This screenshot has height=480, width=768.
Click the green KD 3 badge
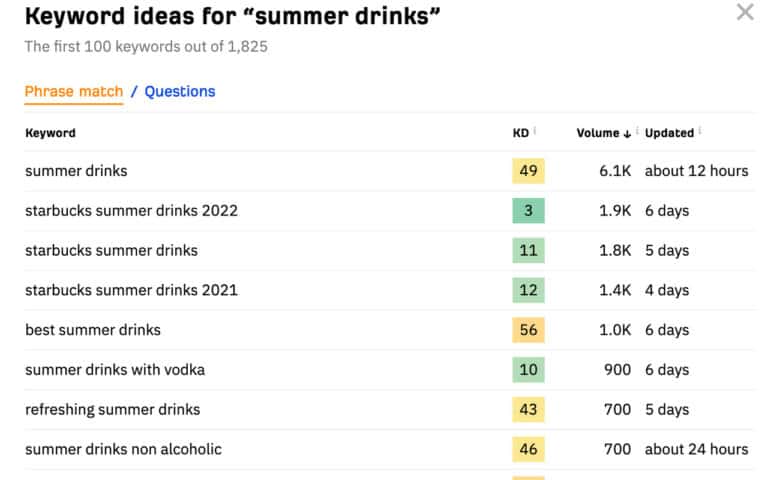coord(528,211)
